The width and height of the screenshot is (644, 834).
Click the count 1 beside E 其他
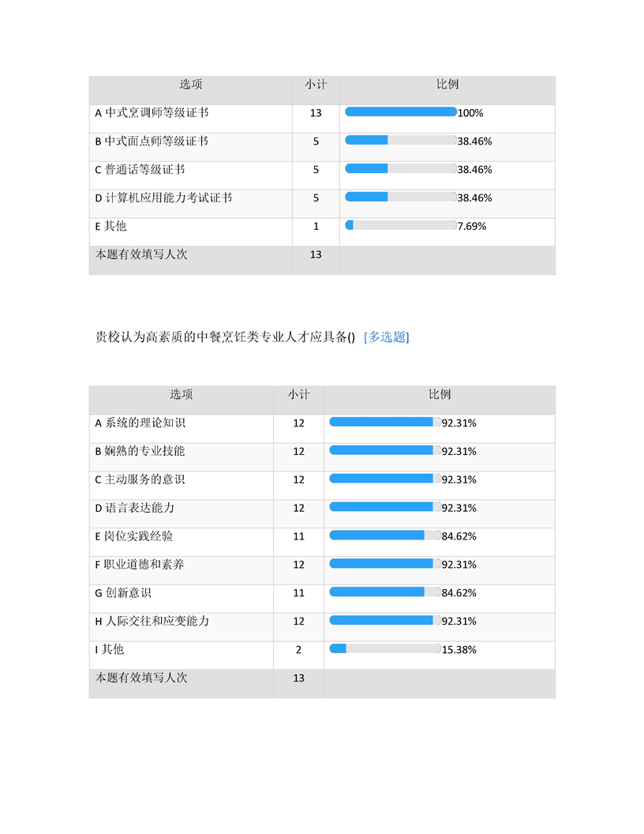pyautogui.click(x=316, y=226)
